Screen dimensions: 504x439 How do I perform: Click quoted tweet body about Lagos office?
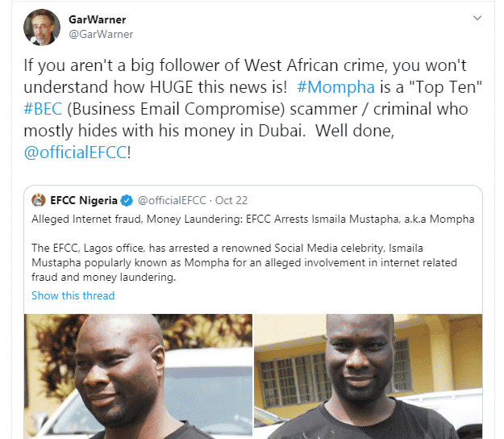point(244,262)
